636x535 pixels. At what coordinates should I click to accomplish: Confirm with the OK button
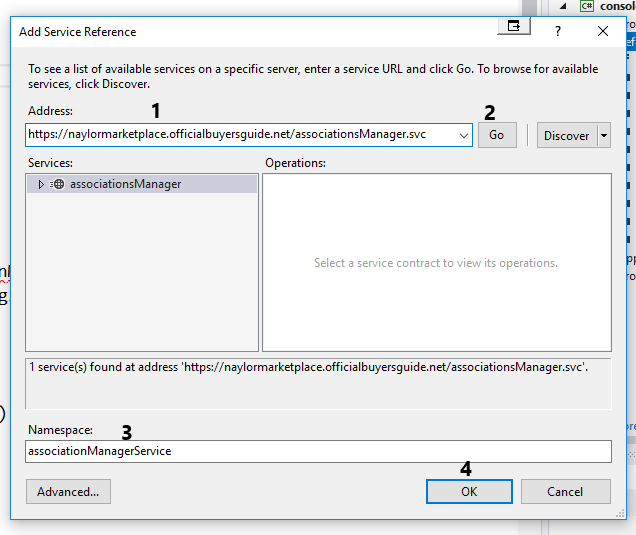coord(469,491)
